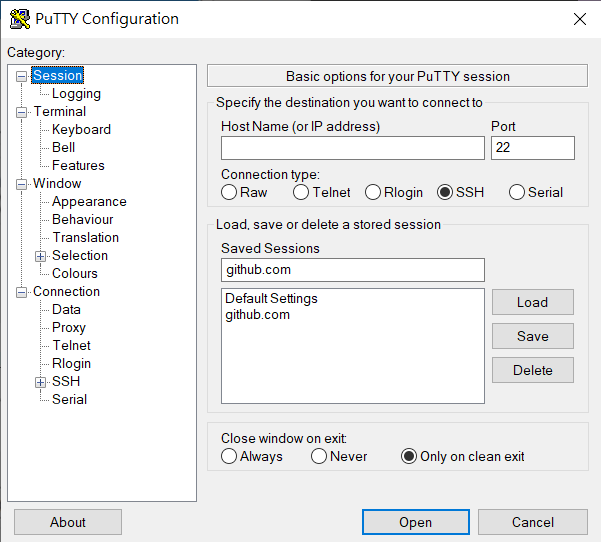Image resolution: width=601 pixels, height=542 pixels.
Task: Set close window on exit to Never
Action: point(319,456)
